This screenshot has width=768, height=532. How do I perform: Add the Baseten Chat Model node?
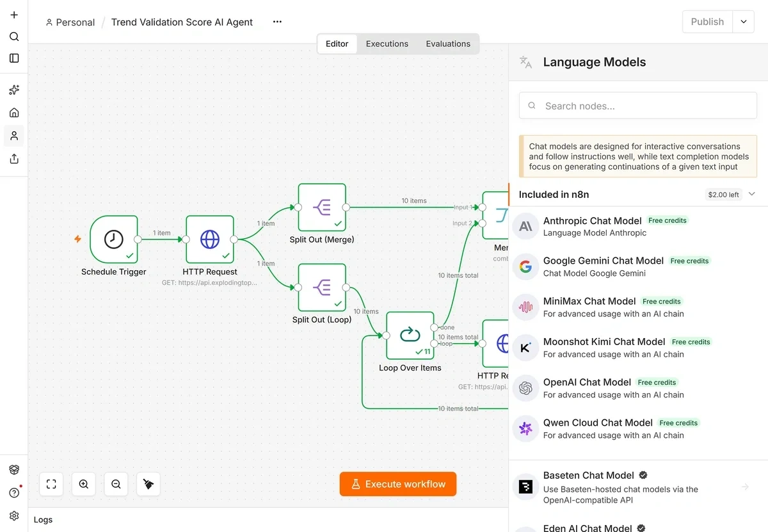pyautogui.click(x=638, y=487)
